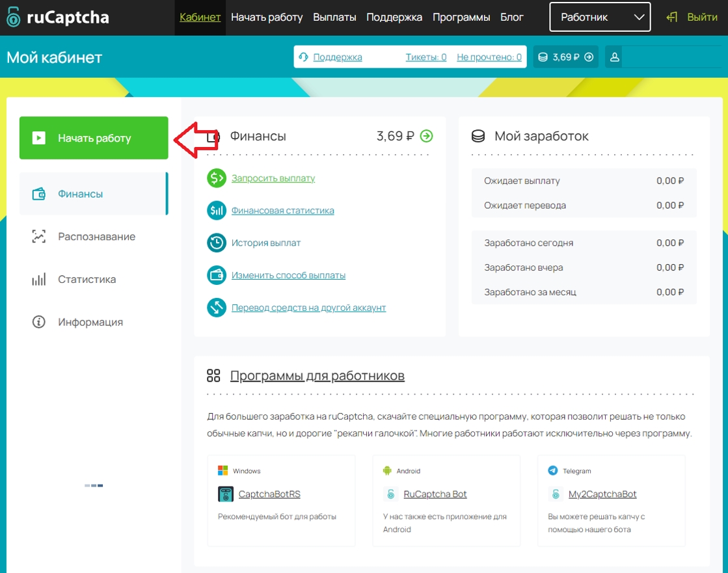
Task: Click the headset support icon
Action: (x=304, y=57)
